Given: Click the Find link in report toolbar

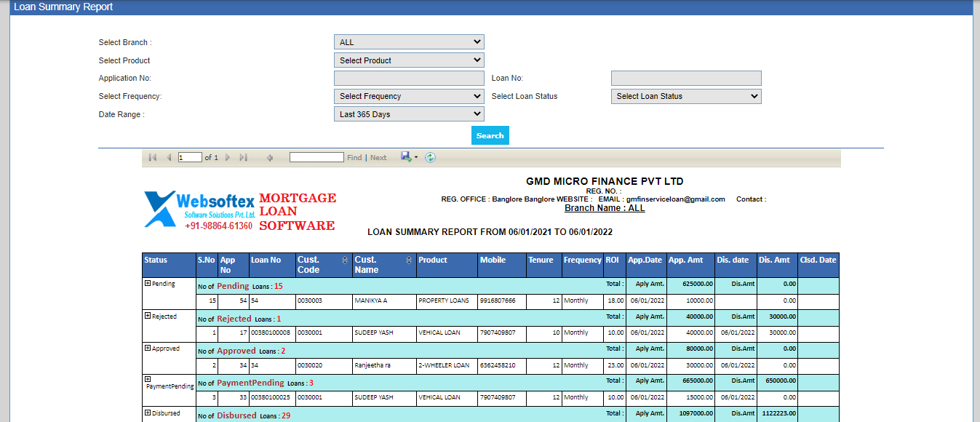Looking at the screenshot, I should (354, 157).
